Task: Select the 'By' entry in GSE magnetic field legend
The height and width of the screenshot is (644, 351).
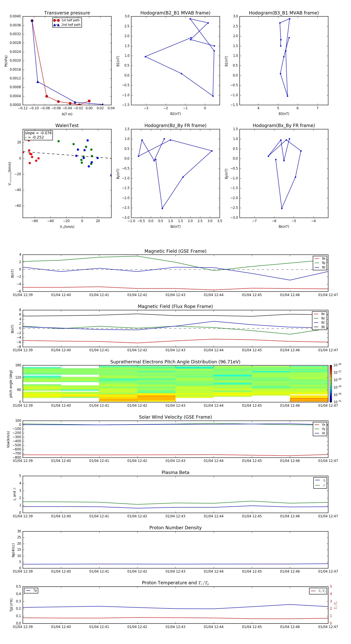Action: tap(320, 263)
